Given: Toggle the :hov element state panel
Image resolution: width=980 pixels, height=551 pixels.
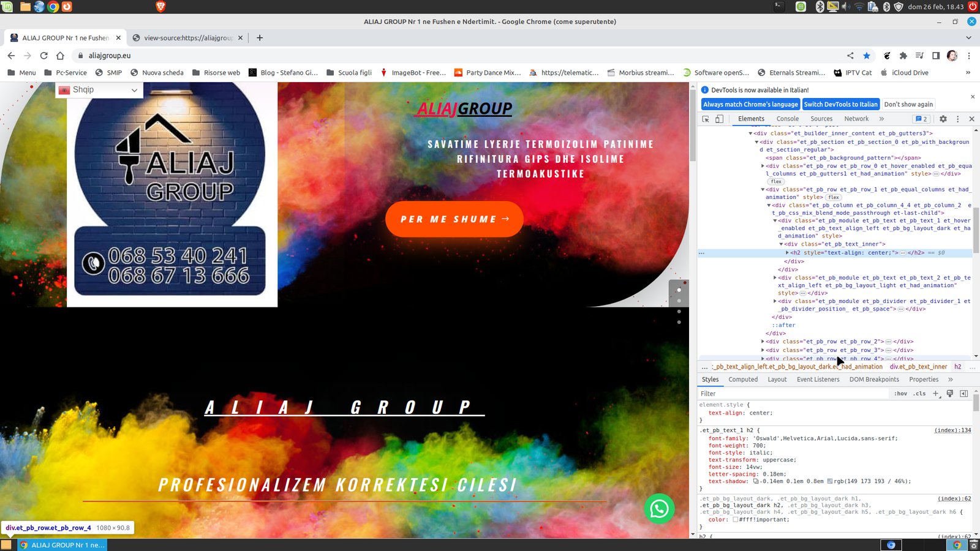Looking at the screenshot, I should (x=900, y=394).
